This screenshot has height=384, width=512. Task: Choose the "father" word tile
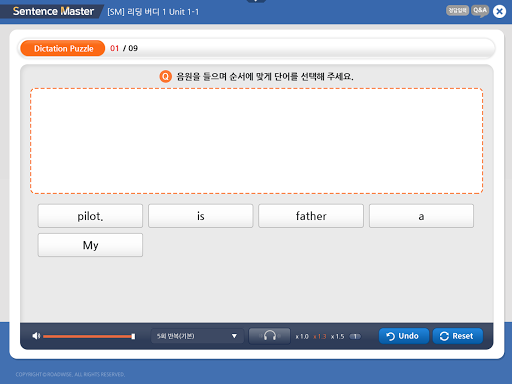pyautogui.click(x=311, y=216)
